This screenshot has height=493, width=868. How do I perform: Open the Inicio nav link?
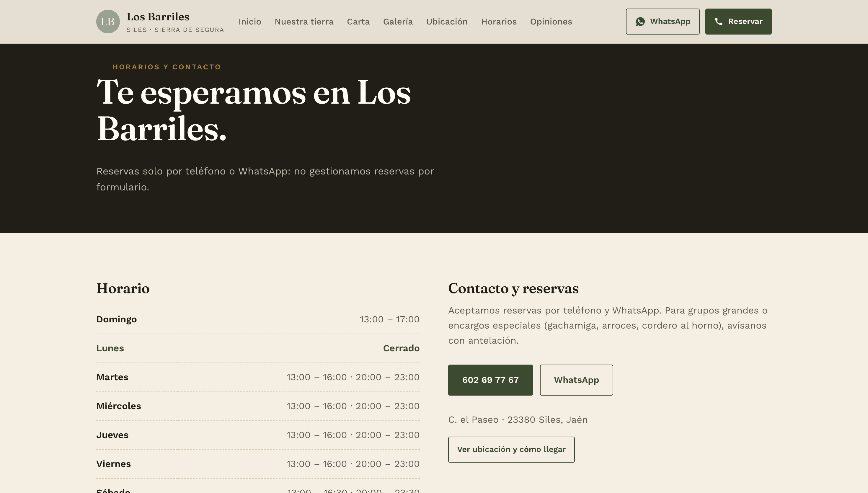coord(249,21)
